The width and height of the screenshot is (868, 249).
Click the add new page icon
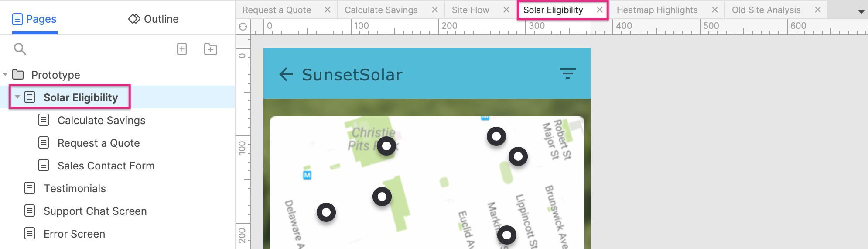(x=182, y=49)
